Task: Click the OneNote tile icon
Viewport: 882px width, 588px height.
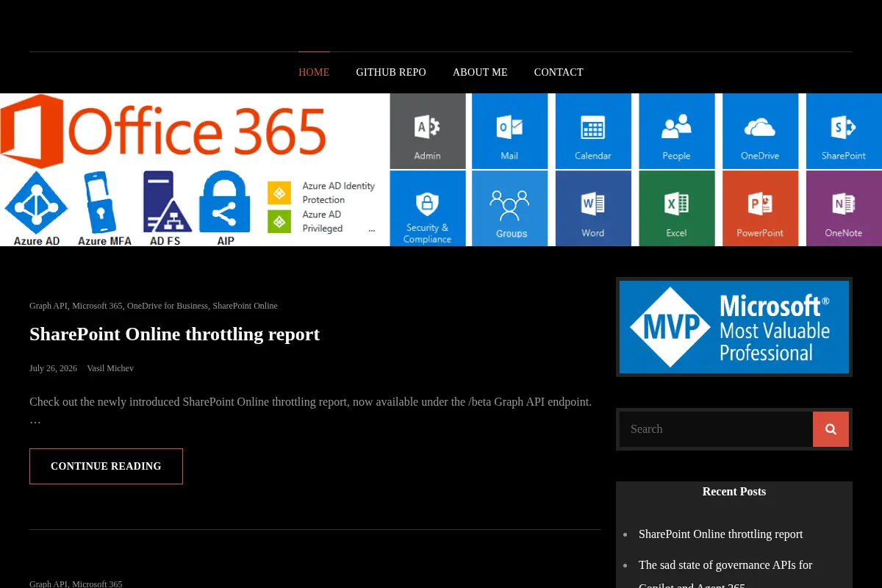Action: 843,204
